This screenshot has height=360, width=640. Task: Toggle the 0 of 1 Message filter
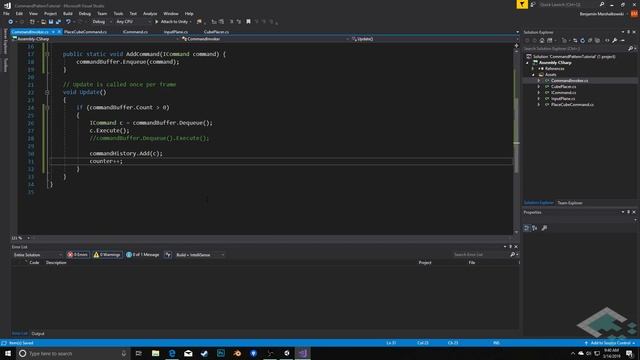point(143,255)
